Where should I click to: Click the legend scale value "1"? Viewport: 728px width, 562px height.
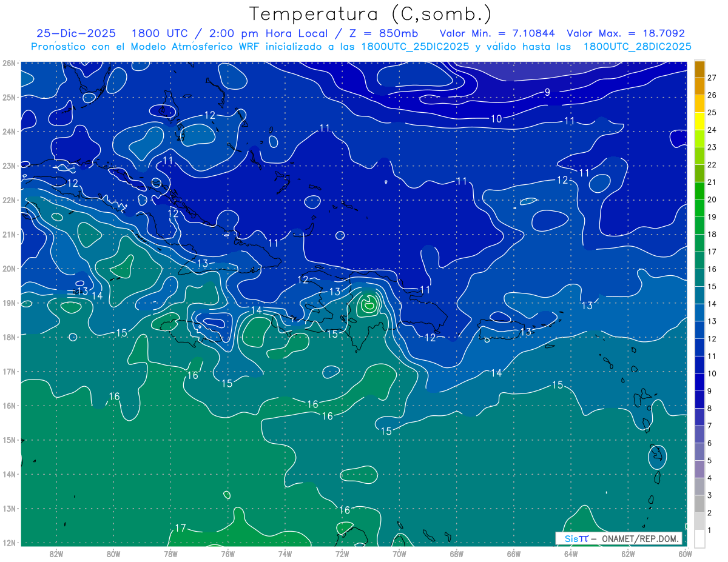pos(710,530)
